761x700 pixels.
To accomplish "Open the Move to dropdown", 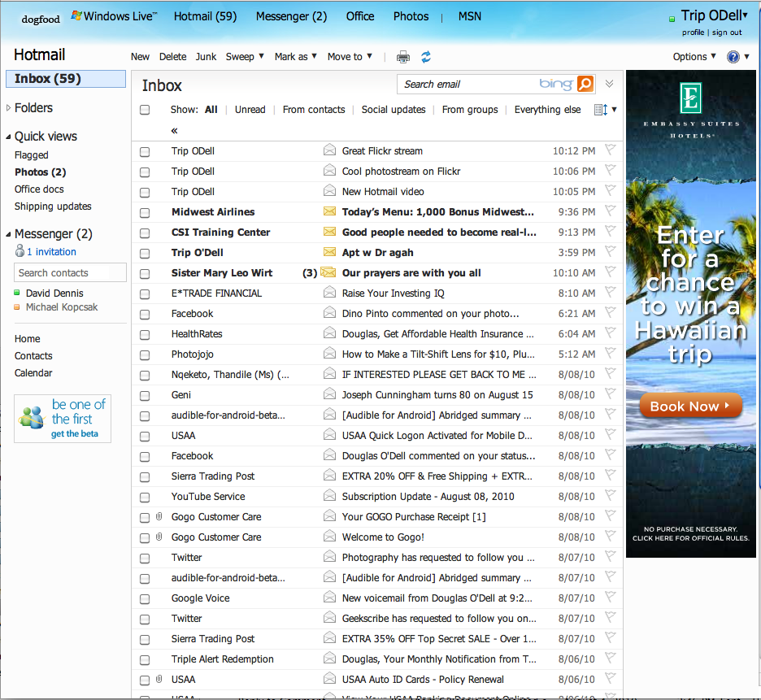I will (350, 57).
